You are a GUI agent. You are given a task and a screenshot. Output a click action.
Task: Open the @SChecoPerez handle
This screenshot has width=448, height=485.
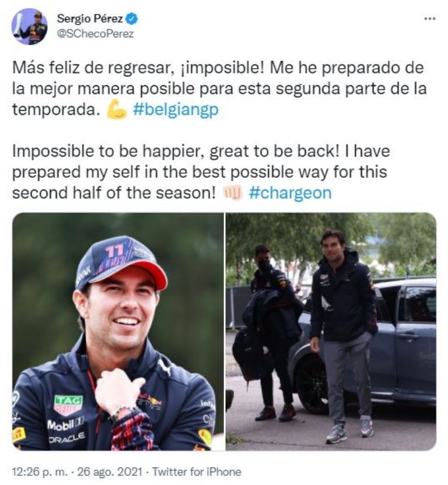(95, 33)
